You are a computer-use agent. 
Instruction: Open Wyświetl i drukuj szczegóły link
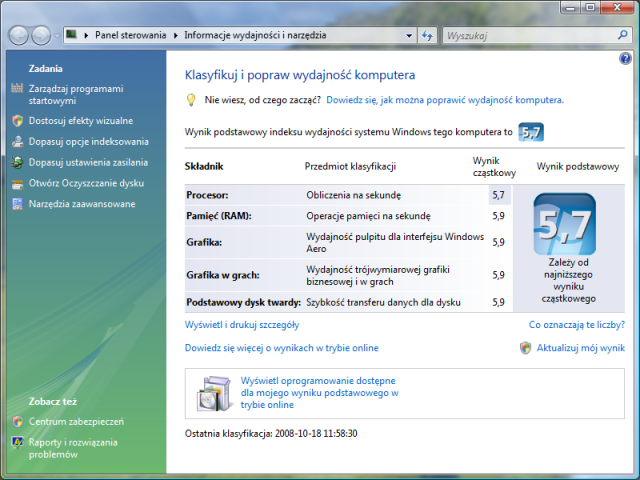[x=242, y=325]
